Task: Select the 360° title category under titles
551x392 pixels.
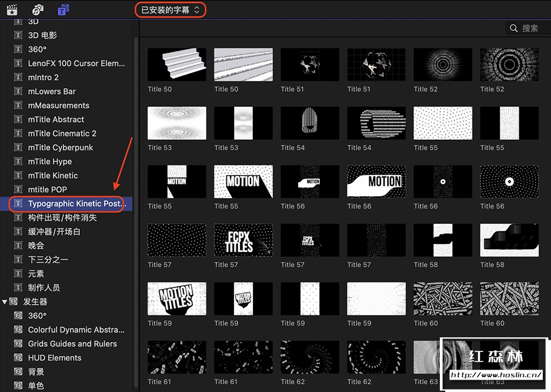Action: [67, 49]
